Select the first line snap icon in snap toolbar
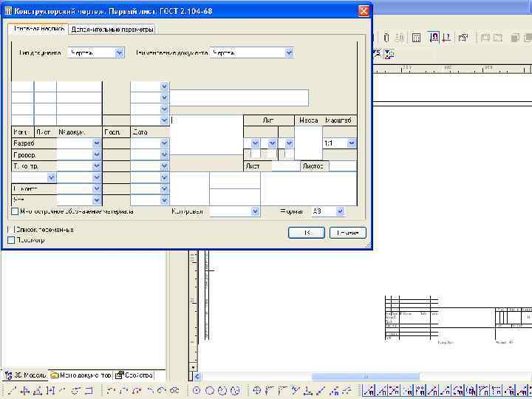 (x=369, y=391)
